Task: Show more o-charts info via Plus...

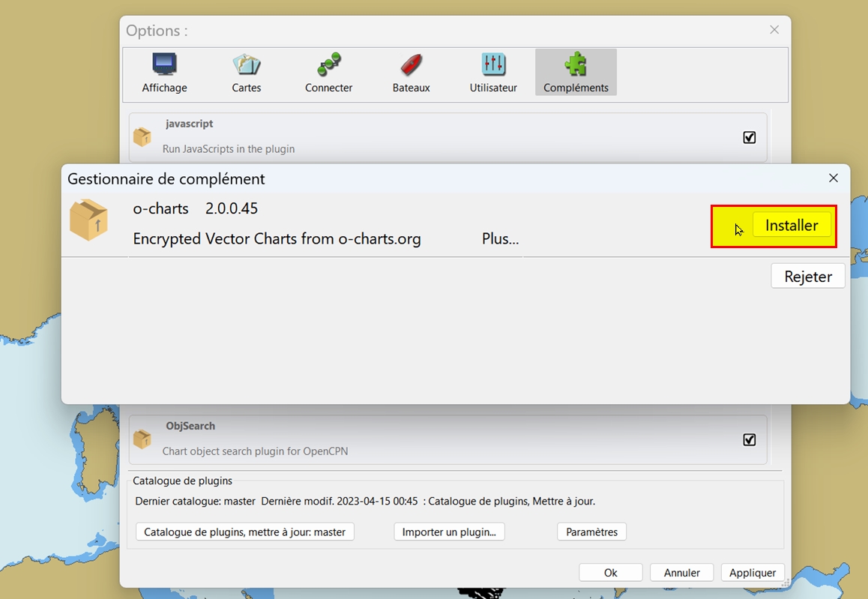Action: [501, 238]
